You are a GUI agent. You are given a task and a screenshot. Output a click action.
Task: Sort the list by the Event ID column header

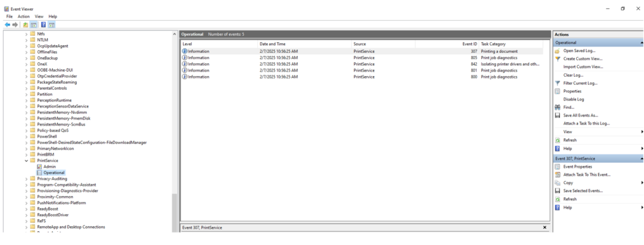[447, 44]
